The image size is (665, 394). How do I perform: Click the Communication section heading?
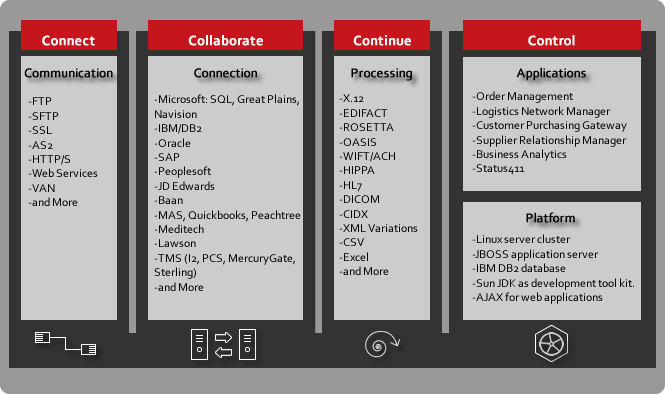(69, 73)
